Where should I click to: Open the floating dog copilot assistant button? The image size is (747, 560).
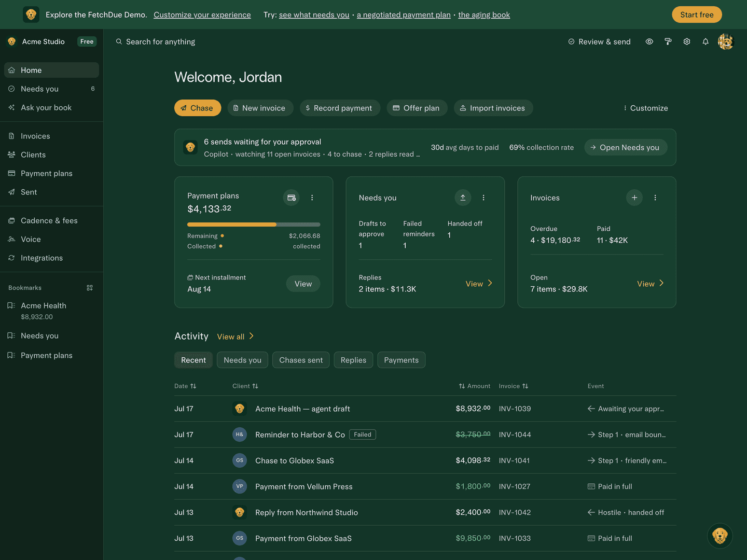pos(720,536)
